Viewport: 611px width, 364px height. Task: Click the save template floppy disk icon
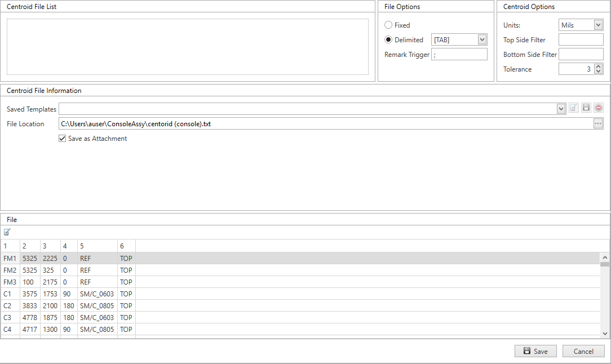tap(586, 108)
